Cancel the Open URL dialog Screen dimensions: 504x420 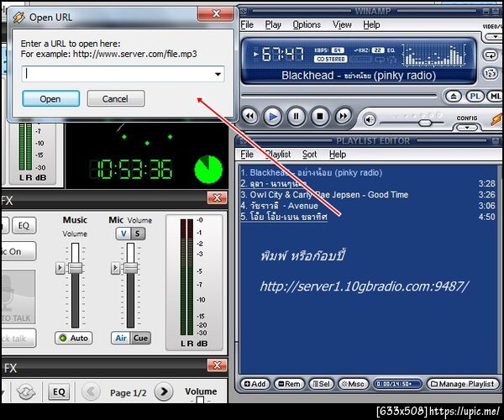tap(116, 98)
